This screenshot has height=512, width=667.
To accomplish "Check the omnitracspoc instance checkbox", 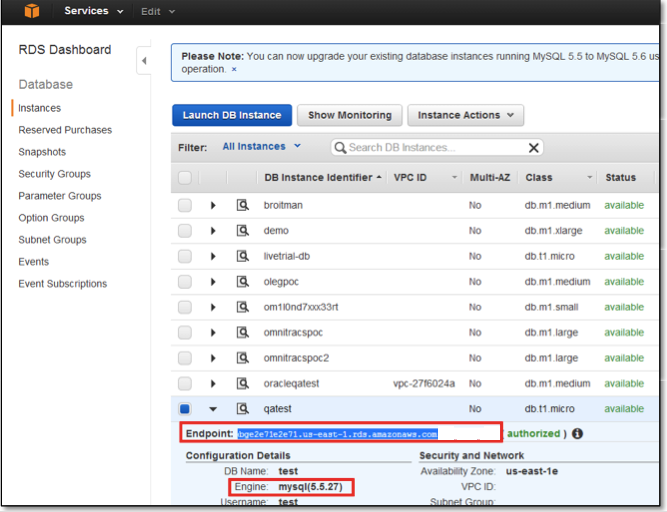I will click(x=185, y=332).
